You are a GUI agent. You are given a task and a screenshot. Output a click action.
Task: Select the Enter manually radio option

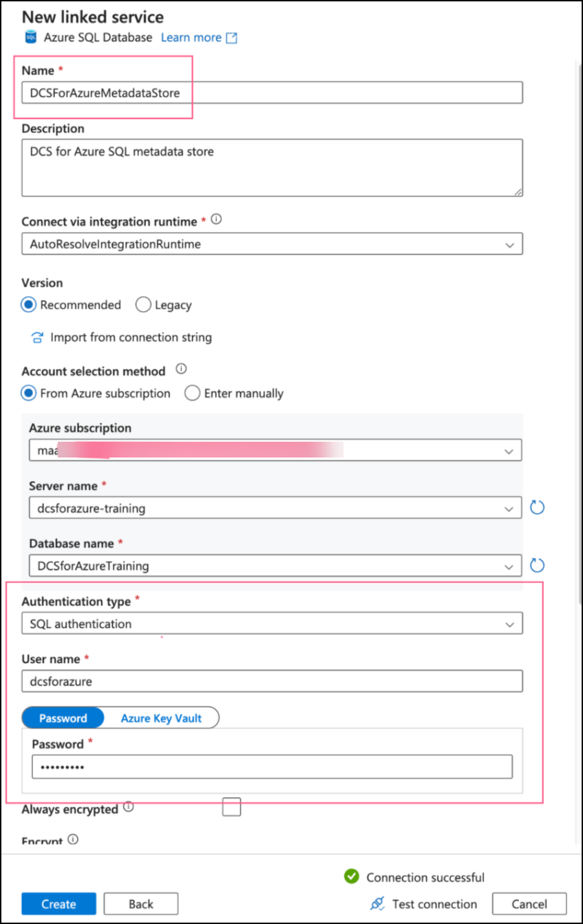(193, 394)
